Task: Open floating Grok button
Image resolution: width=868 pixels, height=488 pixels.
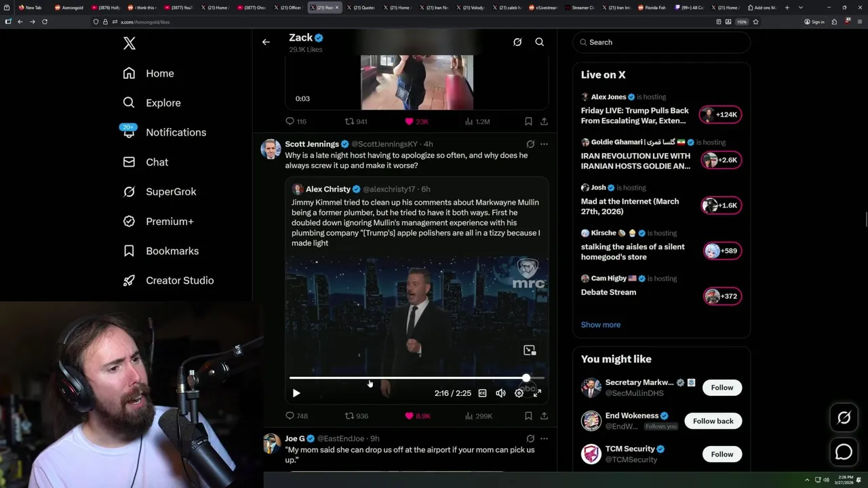Action: (844, 418)
